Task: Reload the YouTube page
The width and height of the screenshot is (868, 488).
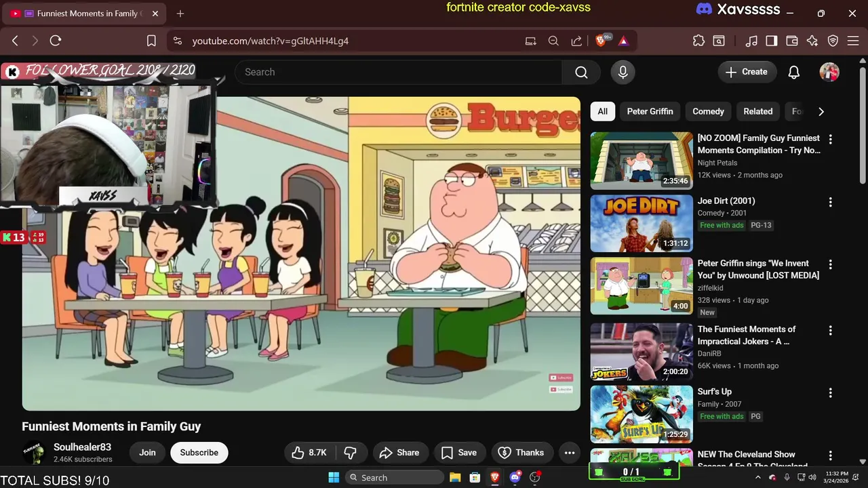Action: pos(56,41)
